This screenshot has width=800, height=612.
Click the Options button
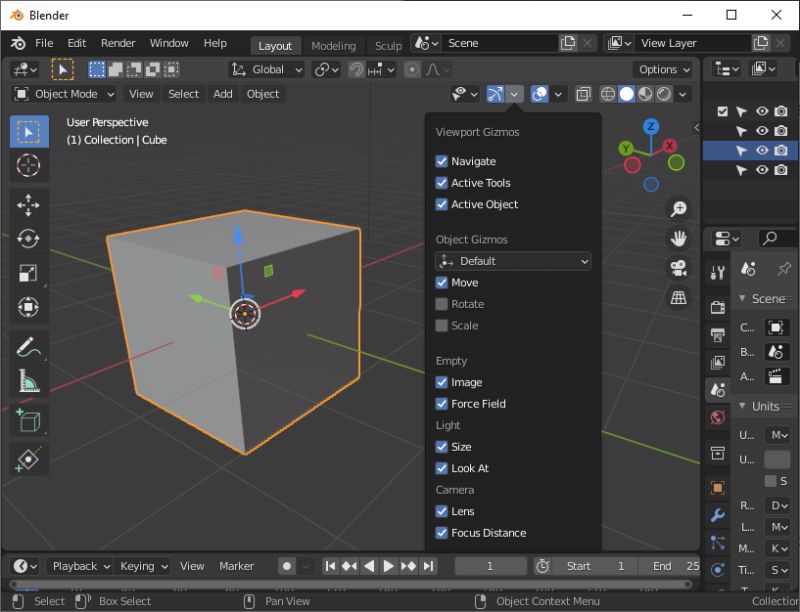tap(662, 69)
